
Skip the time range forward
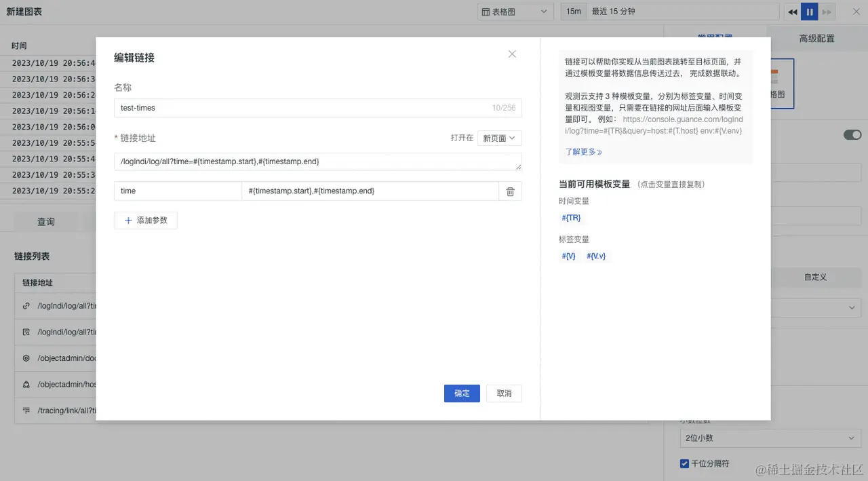(x=827, y=12)
